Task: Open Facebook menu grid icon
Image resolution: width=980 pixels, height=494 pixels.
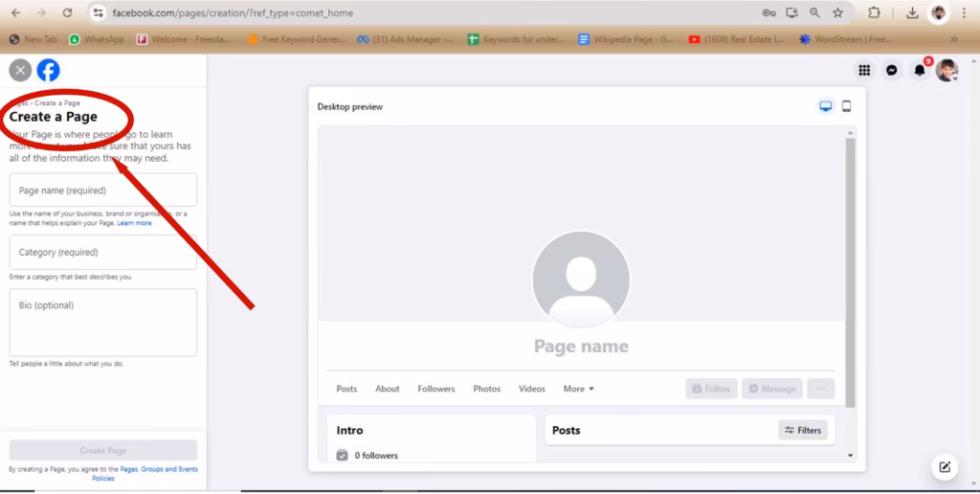Action: (864, 70)
